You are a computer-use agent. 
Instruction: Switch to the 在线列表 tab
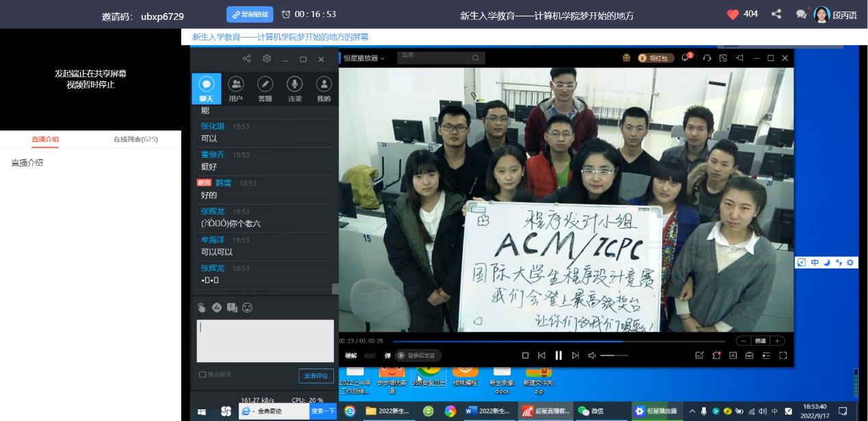(135, 139)
